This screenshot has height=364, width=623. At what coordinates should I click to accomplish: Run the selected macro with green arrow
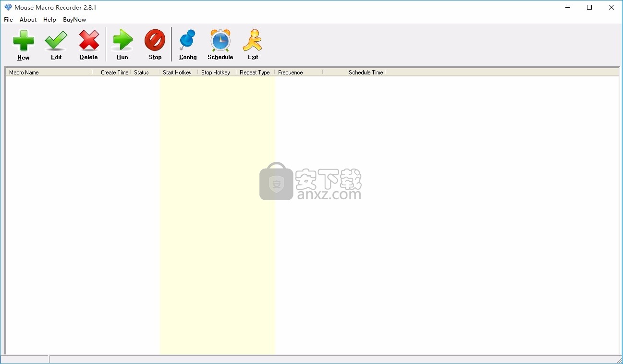click(122, 40)
